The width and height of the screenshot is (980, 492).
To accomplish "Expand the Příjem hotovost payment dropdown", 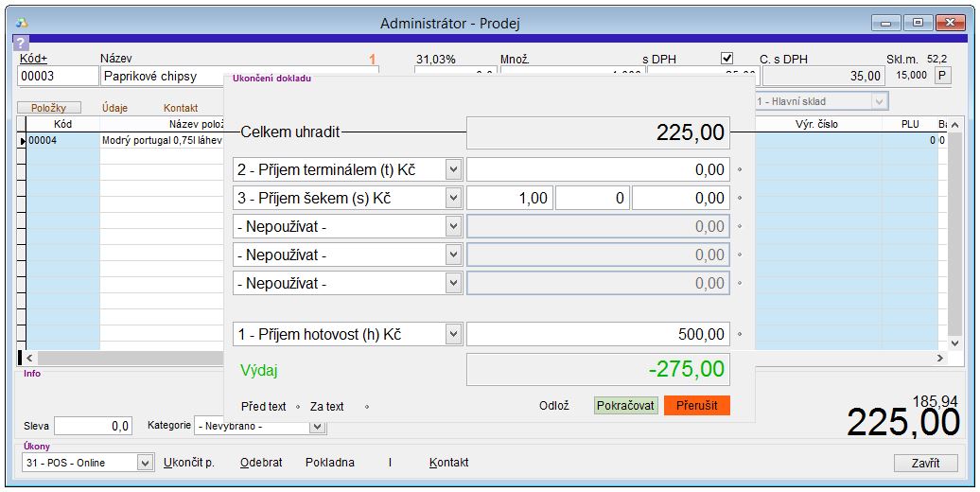I will tap(452, 335).
